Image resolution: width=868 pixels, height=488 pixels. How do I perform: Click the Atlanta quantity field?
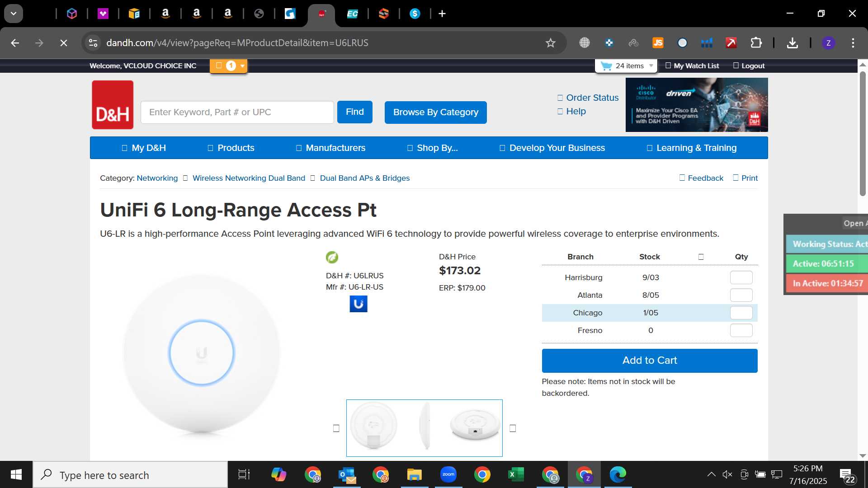[741, 295]
